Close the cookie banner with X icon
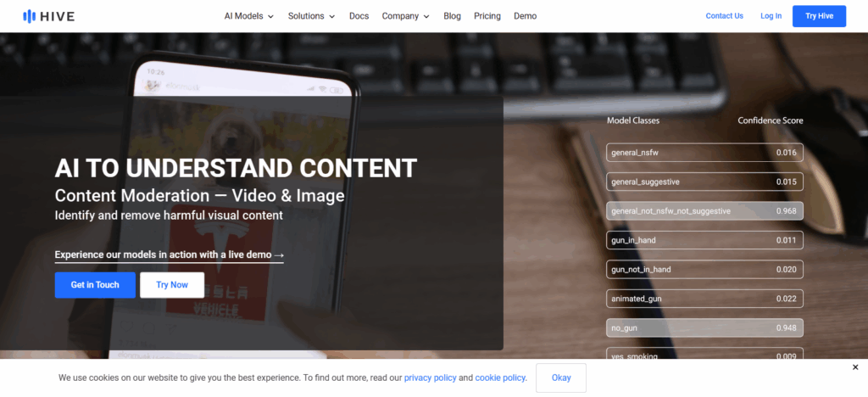Viewport: 868px width, 397px height. (855, 367)
